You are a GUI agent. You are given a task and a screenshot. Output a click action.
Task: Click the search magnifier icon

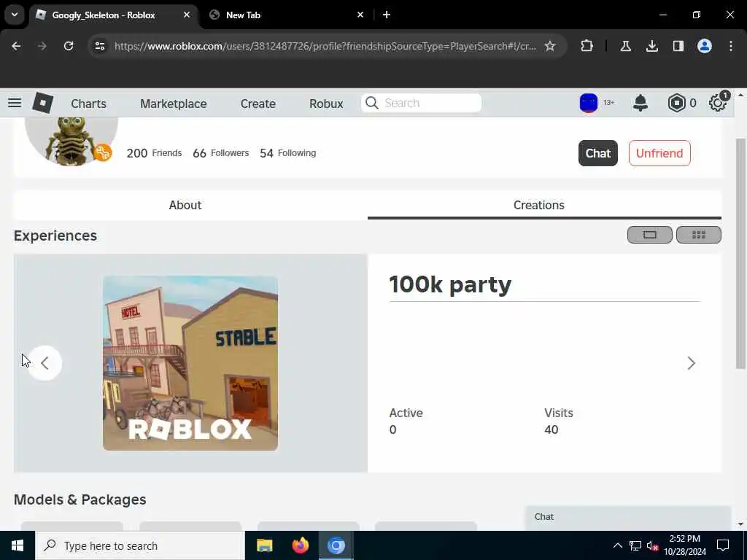coord(371,103)
